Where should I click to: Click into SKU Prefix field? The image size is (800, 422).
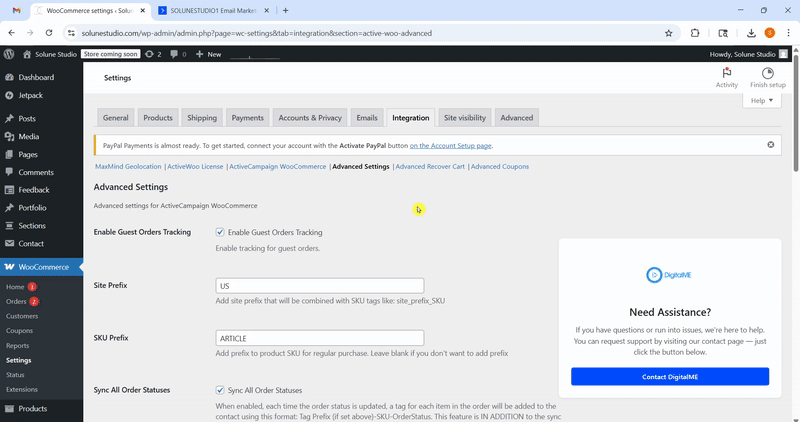320,338
